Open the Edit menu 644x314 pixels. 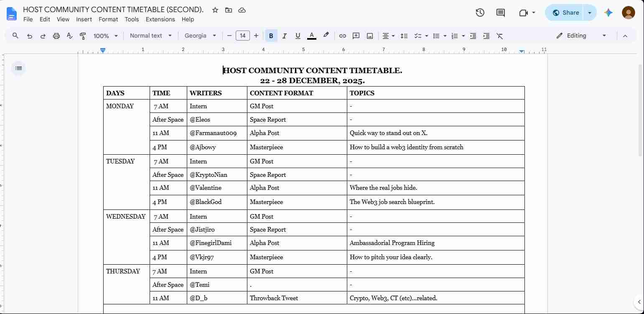45,19
